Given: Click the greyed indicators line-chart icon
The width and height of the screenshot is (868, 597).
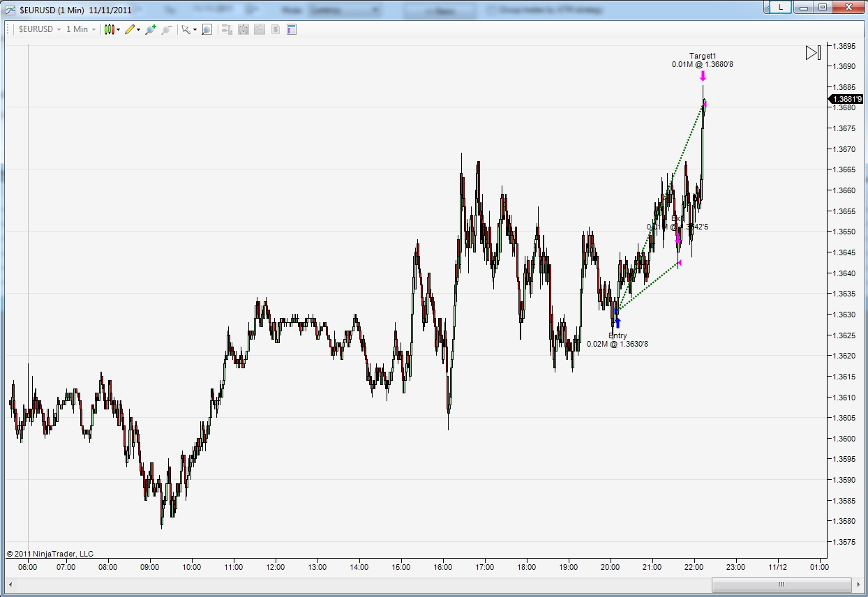Looking at the screenshot, I should coord(260,29).
